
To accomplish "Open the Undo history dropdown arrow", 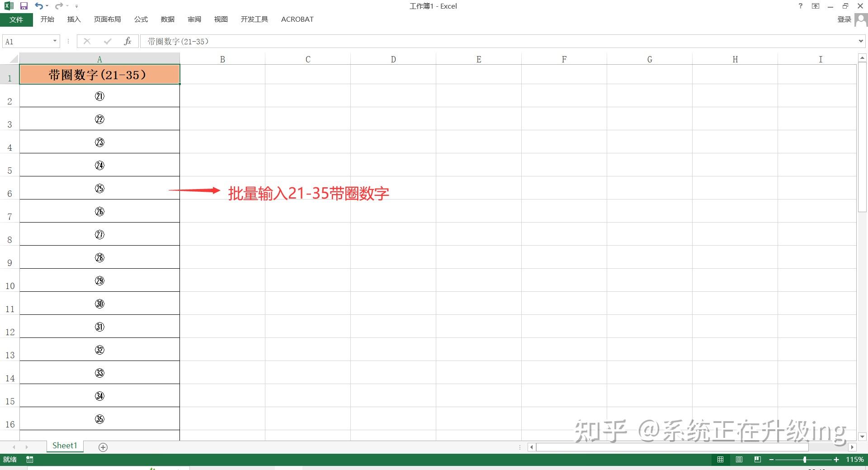I will click(47, 6).
